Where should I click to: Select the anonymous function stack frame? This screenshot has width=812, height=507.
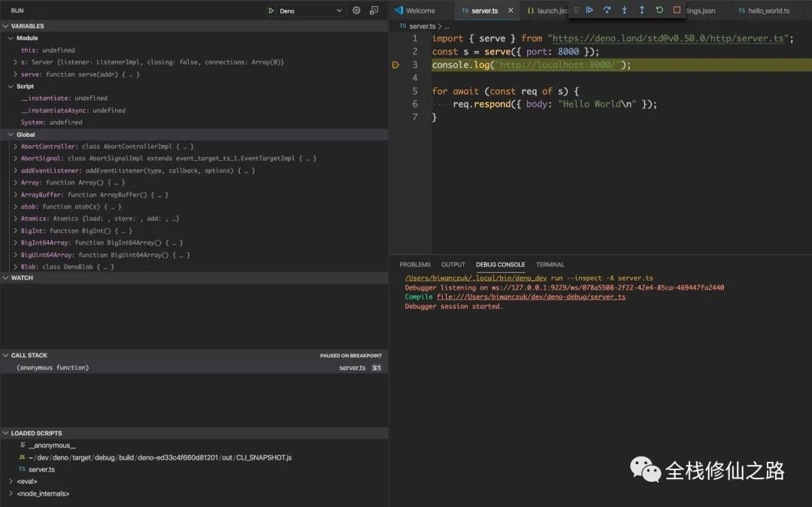coord(194,368)
